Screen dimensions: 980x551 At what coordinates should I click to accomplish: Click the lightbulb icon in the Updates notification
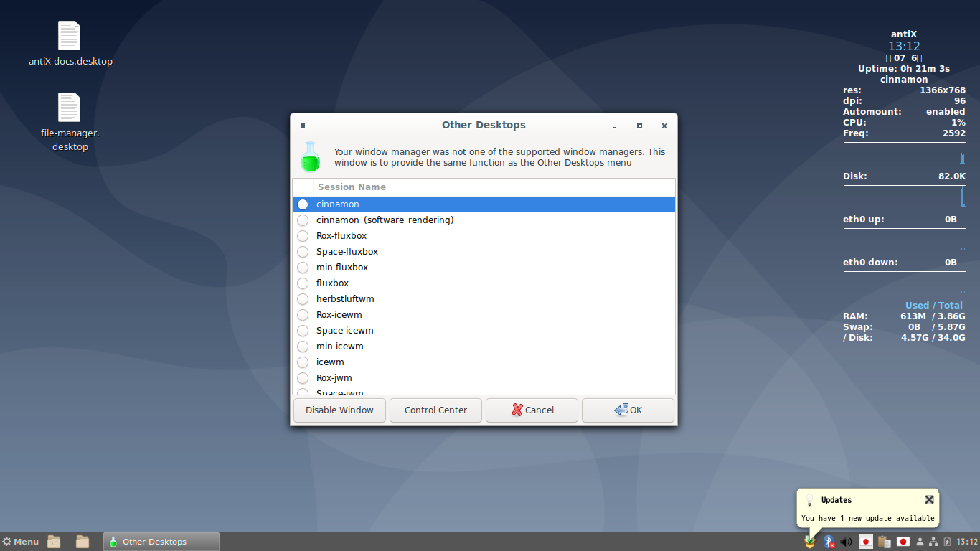click(809, 500)
